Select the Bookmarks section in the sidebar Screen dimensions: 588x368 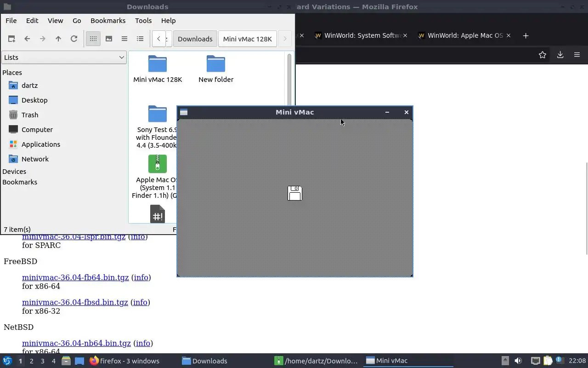click(x=20, y=182)
